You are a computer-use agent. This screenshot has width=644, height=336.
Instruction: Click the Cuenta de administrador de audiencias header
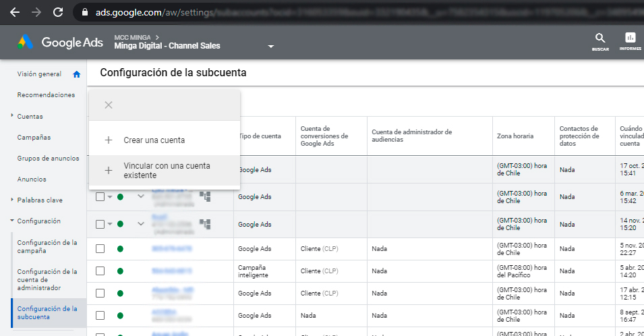[x=412, y=136]
